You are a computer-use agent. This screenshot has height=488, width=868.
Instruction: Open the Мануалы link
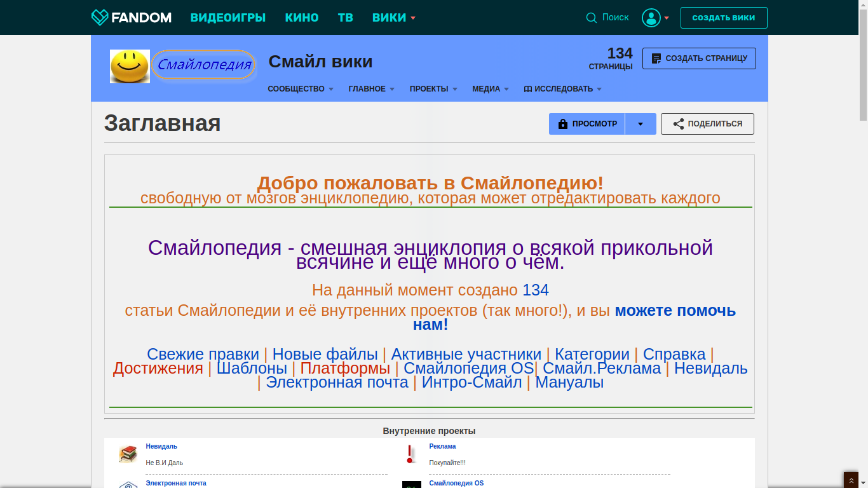[569, 382]
